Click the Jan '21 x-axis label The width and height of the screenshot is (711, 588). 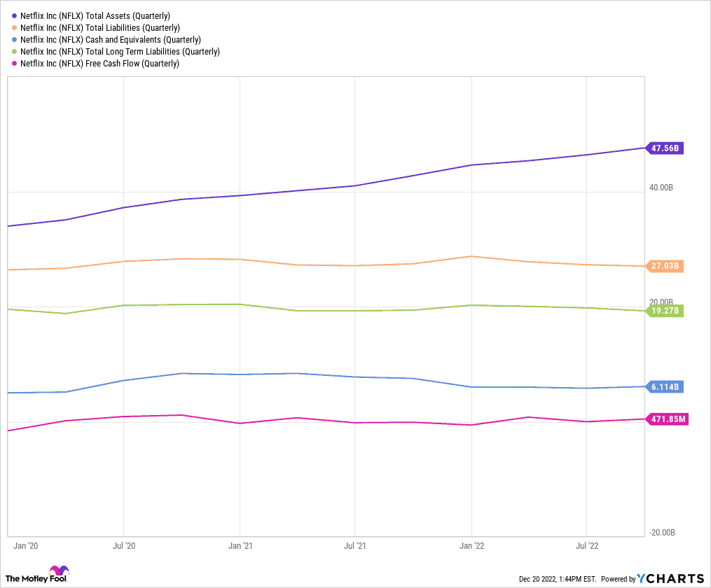coord(240,546)
